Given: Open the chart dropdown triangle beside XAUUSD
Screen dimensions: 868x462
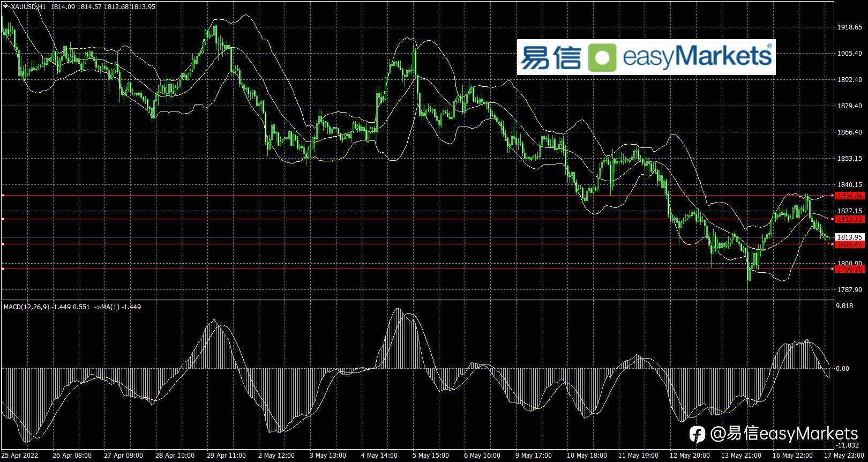Looking at the screenshot, I should [6, 7].
